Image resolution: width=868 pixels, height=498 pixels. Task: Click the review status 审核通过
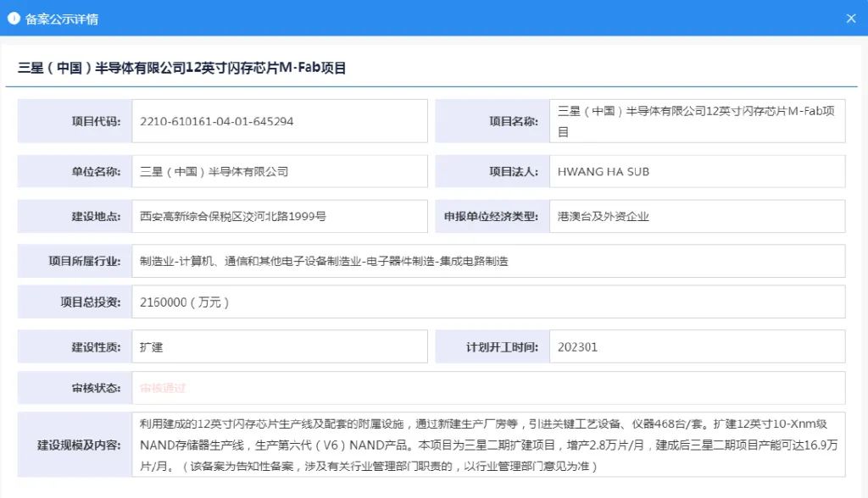(163, 388)
